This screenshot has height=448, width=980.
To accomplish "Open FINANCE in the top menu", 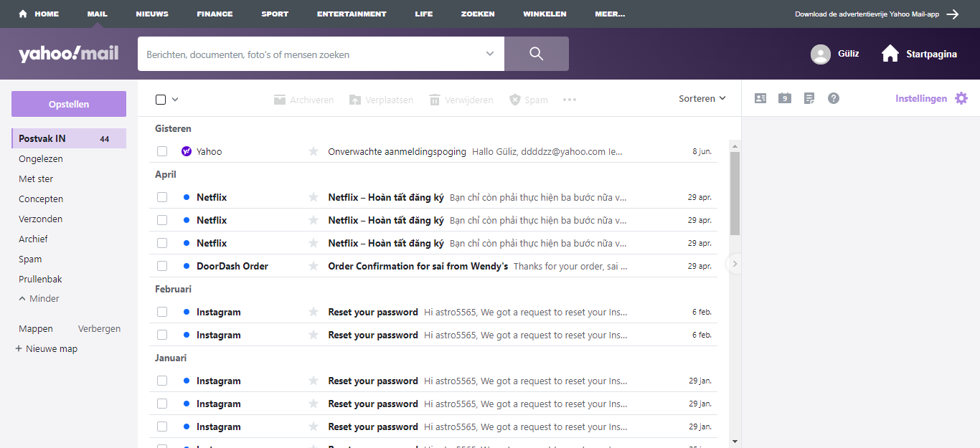I will click(x=215, y=14).
